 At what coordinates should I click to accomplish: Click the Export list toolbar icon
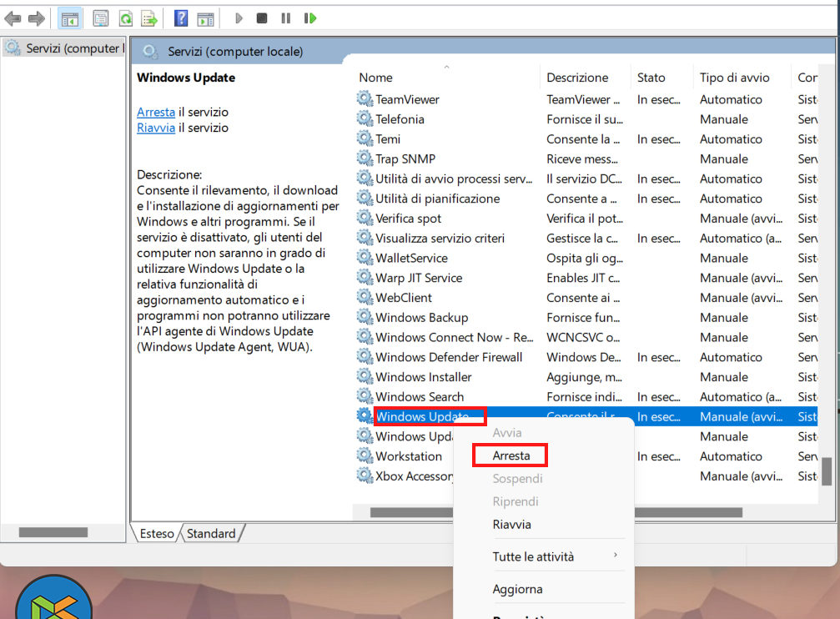coord(149,18)
